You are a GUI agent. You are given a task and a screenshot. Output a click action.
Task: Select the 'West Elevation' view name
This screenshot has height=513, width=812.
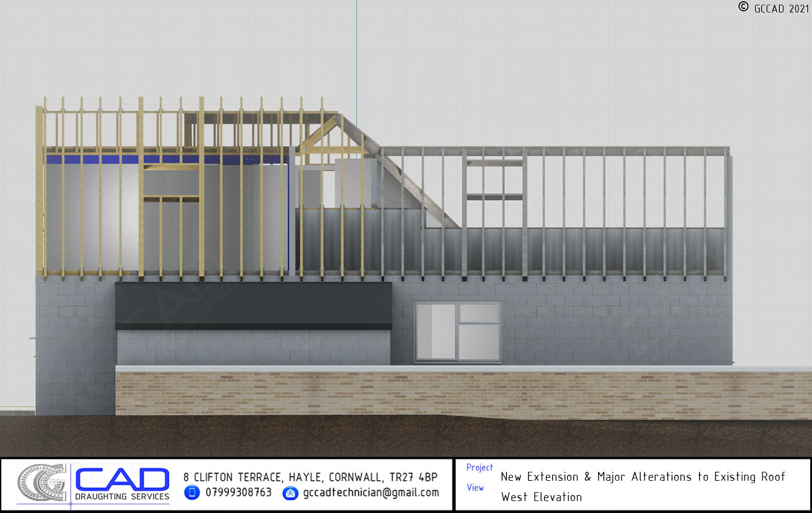(541, 497)
